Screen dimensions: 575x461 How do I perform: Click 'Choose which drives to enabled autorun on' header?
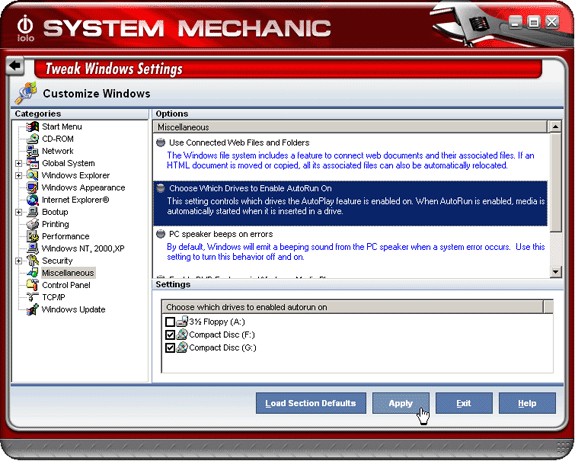[353, 307]
